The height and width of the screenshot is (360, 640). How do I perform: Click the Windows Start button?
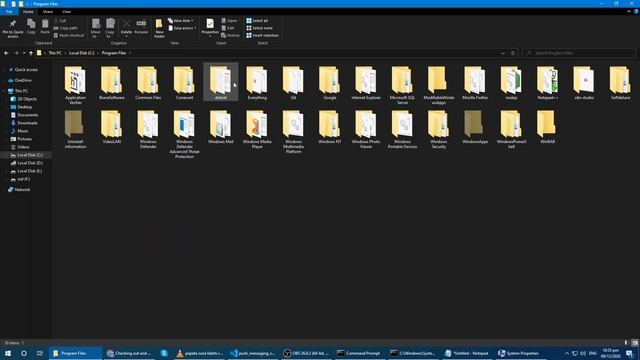pos(8,353)
